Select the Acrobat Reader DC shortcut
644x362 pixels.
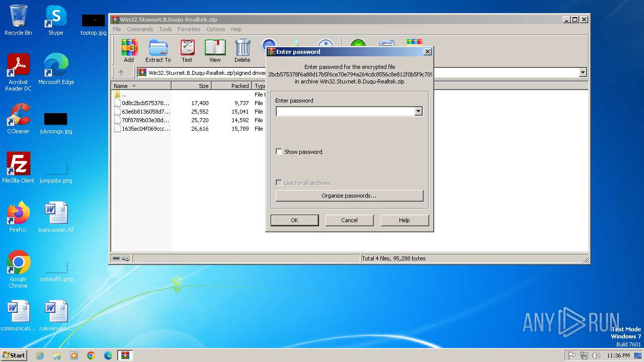tap(18, 72)
